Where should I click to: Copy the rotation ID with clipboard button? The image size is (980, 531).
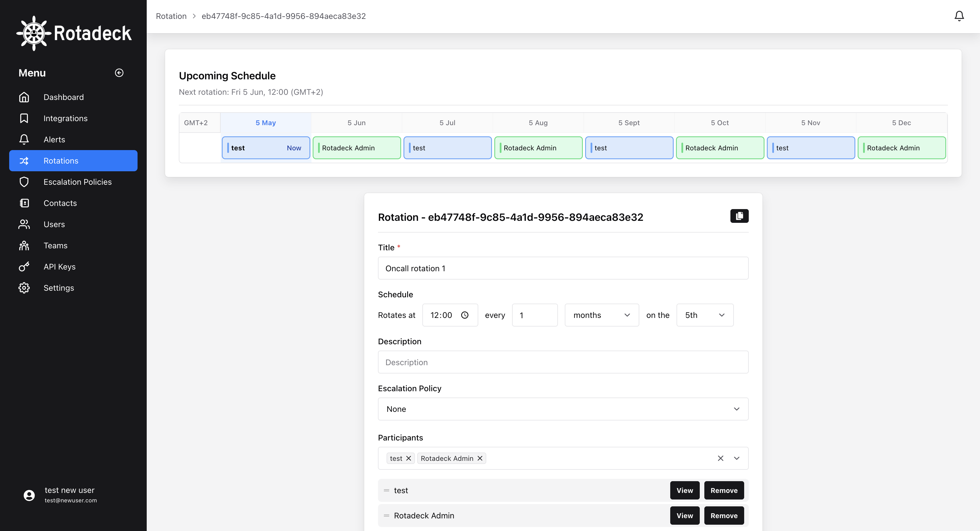[x=739, y=216]
